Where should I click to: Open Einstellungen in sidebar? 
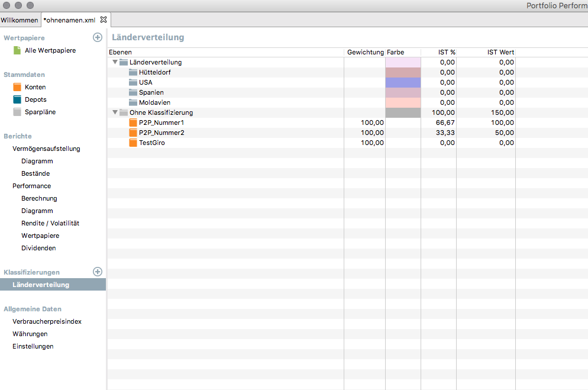(x=33, y=346)
